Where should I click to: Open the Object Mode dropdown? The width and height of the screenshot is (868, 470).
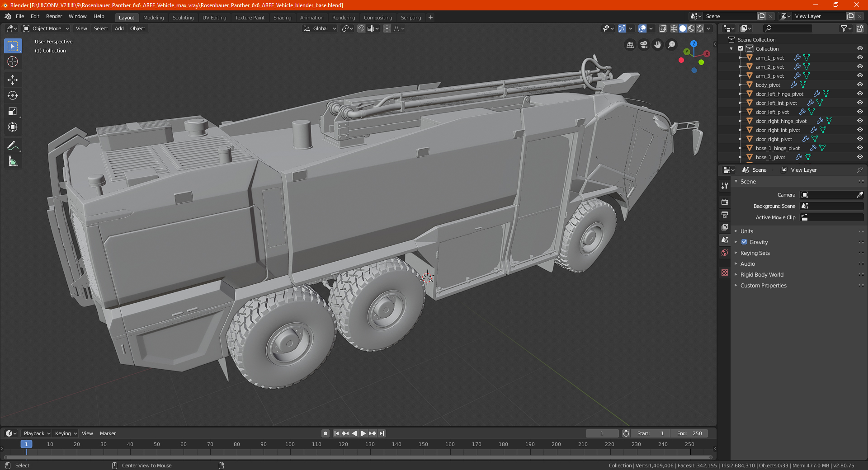pyautogui.click(x=46, y=28)
